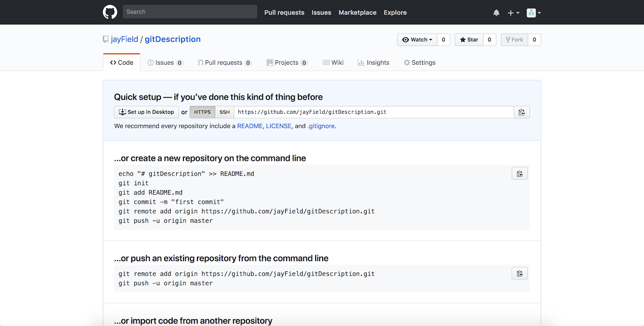Open Issues in top navigation
The width and height of the screenshot is (644, 326).
pyautogui.click(x=321, y=12)
